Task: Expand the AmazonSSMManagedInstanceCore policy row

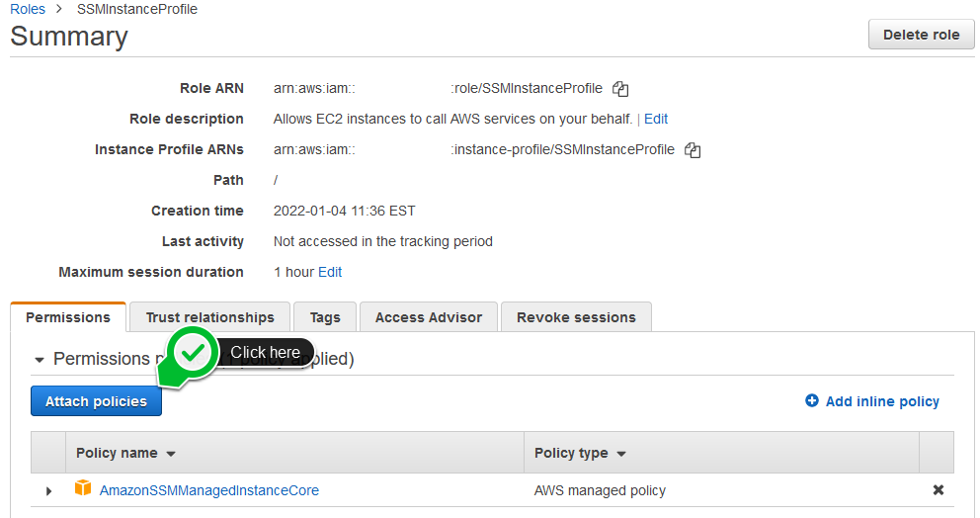Action: pyautogui.click(x=48, y=491)
